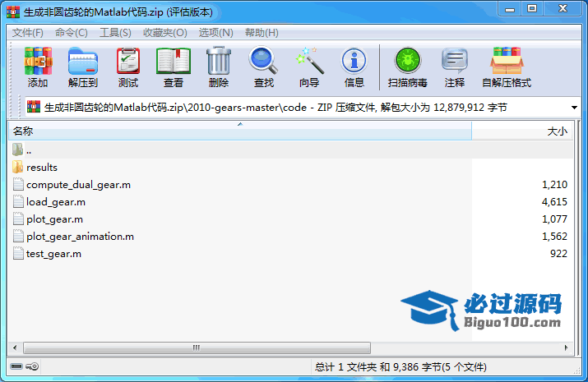Click the drive icon in the status bar
The width and height of the screenshot is (588, 382).
[x=16, y=366]
